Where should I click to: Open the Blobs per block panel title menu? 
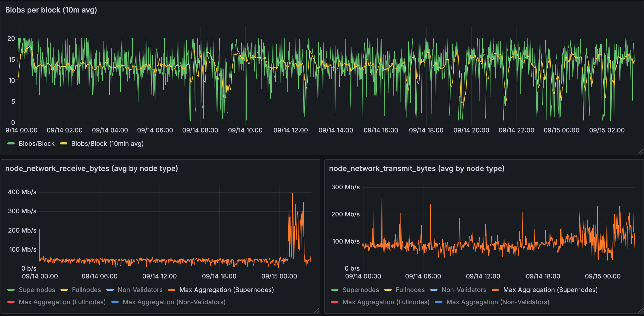(x=51, y=10)
